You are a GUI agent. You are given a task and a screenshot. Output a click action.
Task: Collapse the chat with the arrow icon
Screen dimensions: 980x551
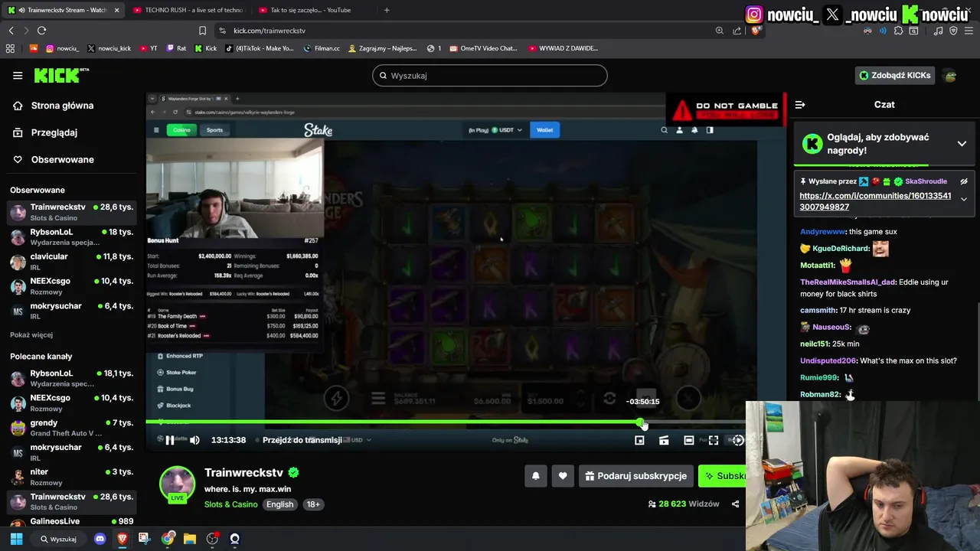click(800, 105)
